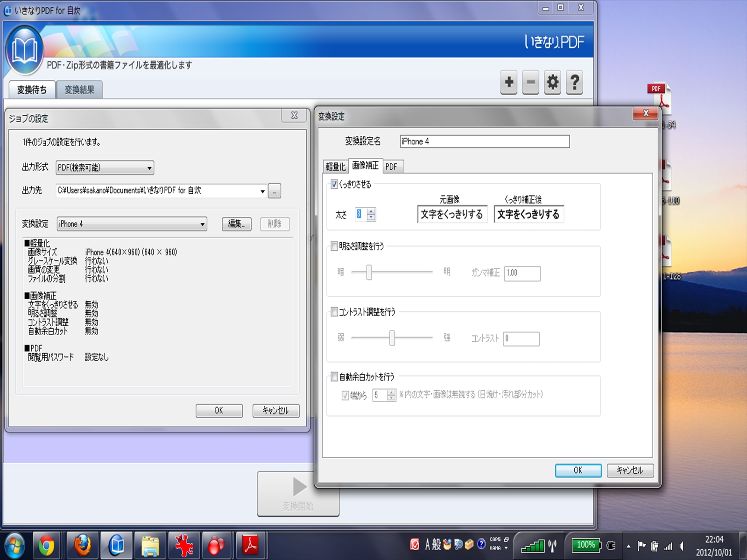Click the red splash figure taskbar icon
The width and height of the screenshot is (747, 560).
pyautogui.click(x=184, y=545)
